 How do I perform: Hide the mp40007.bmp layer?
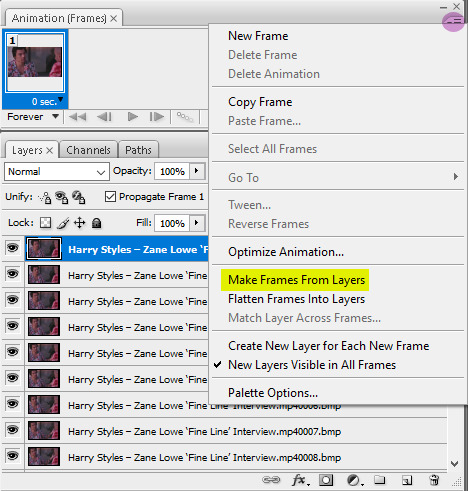pyautogui.click(x=13, y=430)
